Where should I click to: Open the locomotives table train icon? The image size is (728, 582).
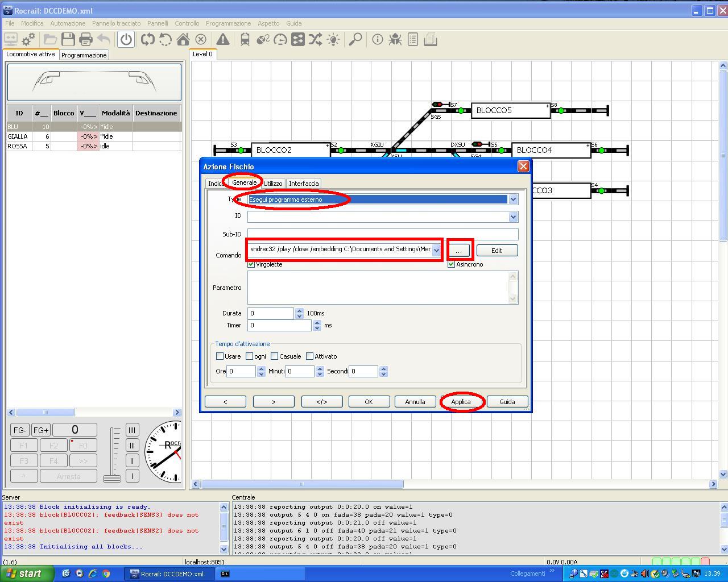[x=245, y=39]
